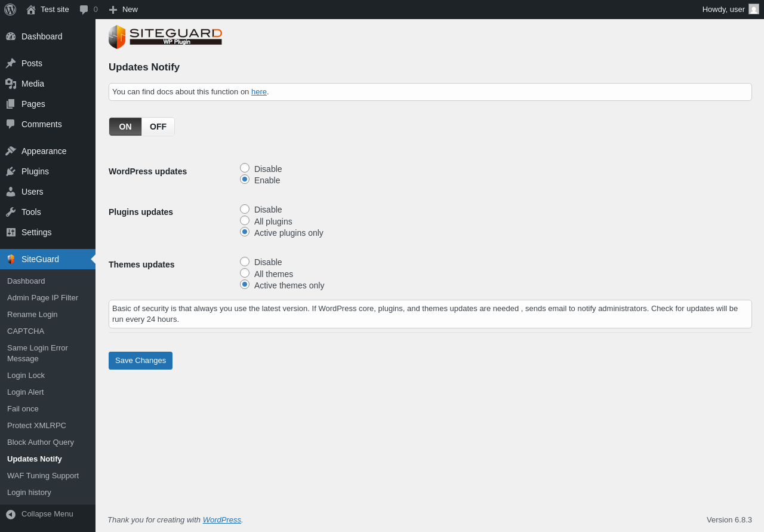This screenshot has width=764, height=532.
Task: Click the Collapse Menu arrow icon
Action: pos(11,514)
